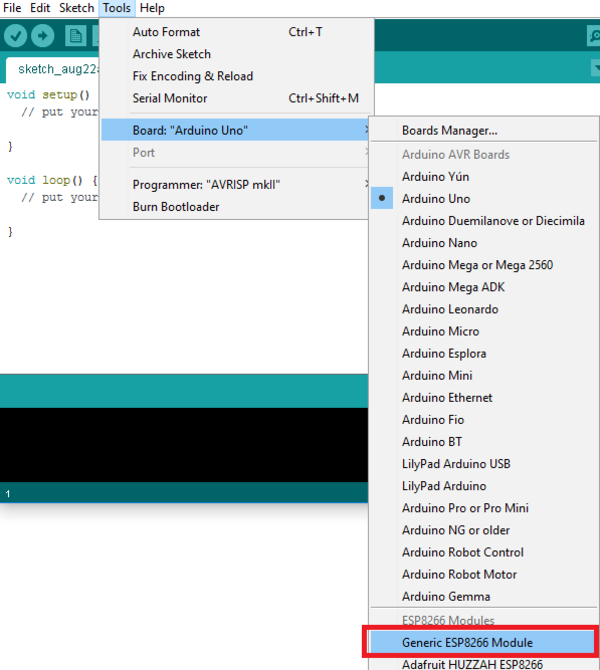This screenshot has width=600, height=670.
Task: Pick Arduino Mini from board list
Action: point(484,376)
